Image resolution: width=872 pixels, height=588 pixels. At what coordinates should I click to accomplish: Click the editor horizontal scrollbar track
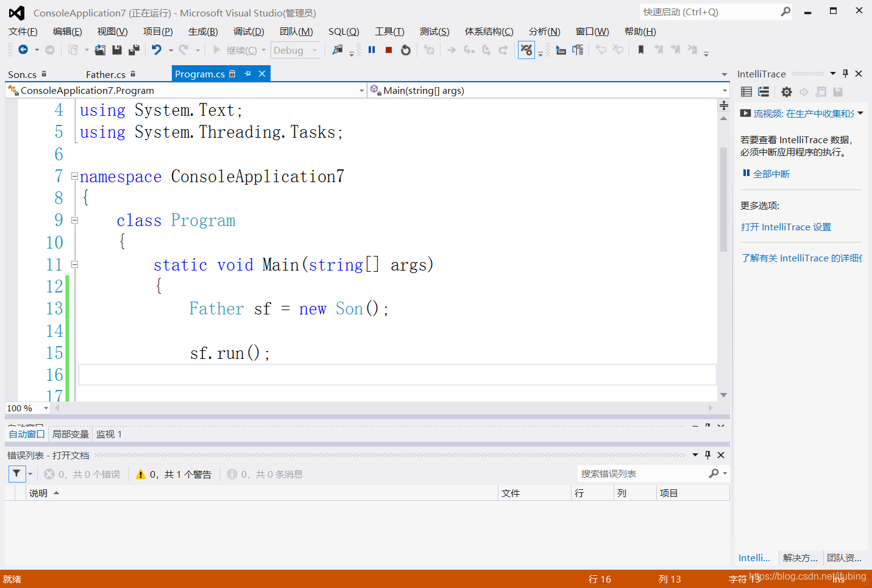coord(384,408)
